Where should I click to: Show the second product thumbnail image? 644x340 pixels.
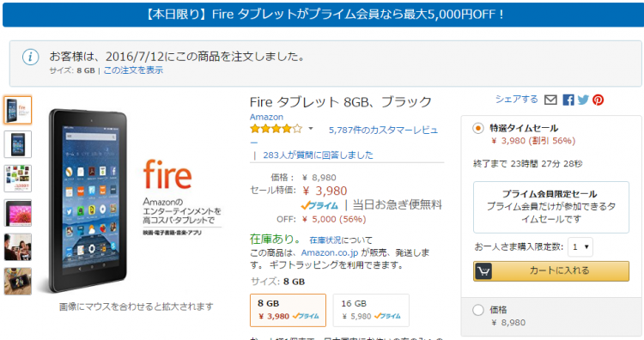coord(18,144)
